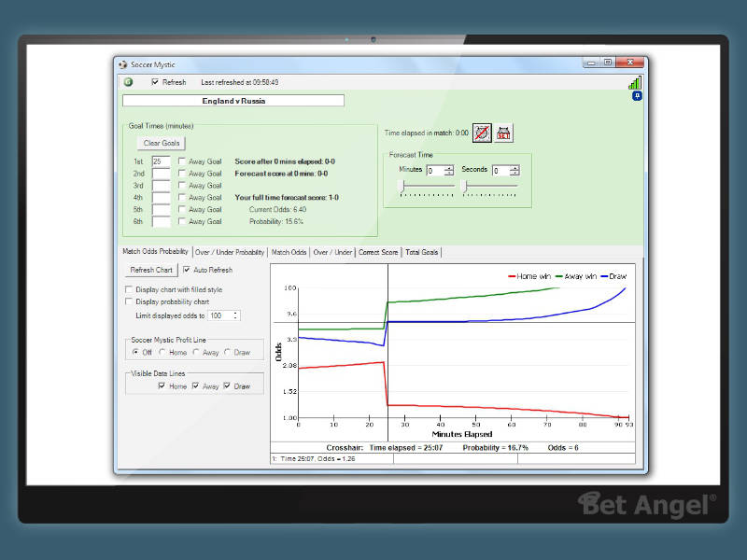The height and width of the screenshot is (560, 747).
Task: Click the Home win legend entry
Action: [x=529, y=276]
